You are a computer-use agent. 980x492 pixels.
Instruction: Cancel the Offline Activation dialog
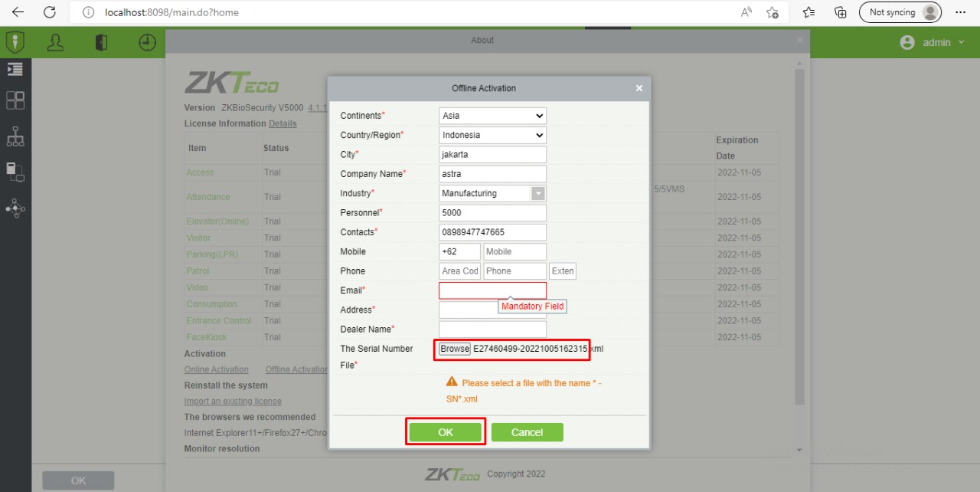(527, 432)
